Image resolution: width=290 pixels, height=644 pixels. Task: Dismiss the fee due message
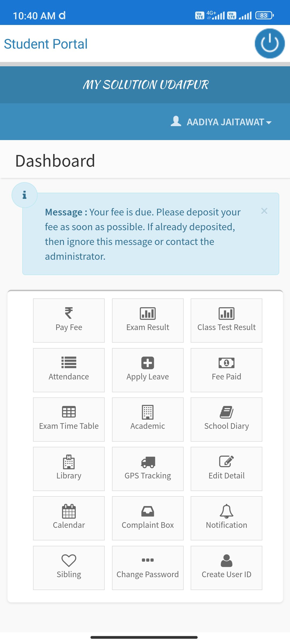[264, 211]
